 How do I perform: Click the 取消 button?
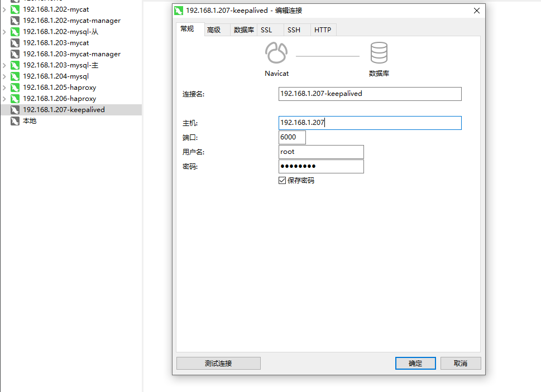(461, 363)
